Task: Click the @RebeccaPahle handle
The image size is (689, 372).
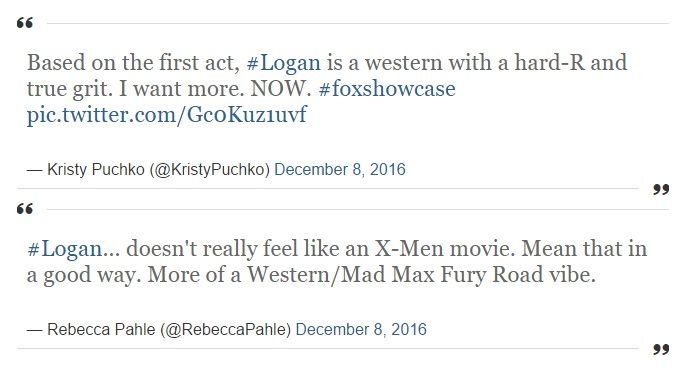Action: tap(225, 329)
